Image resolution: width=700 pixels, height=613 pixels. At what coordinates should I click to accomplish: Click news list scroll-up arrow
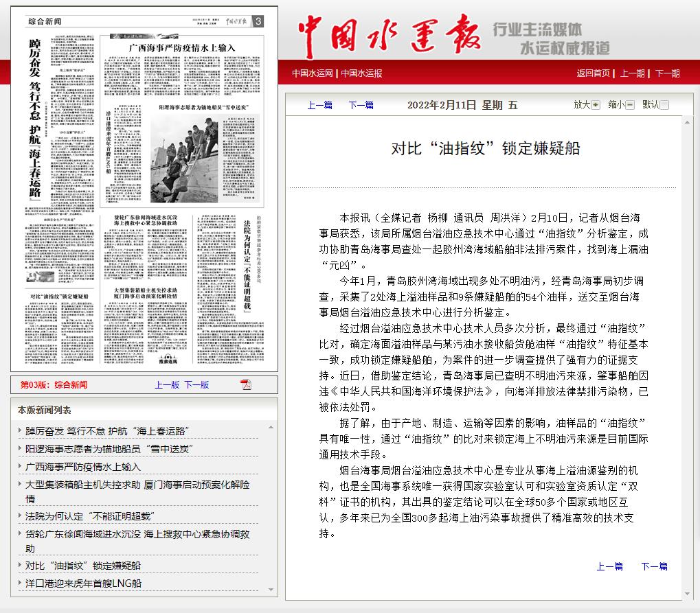coord(271,428)
